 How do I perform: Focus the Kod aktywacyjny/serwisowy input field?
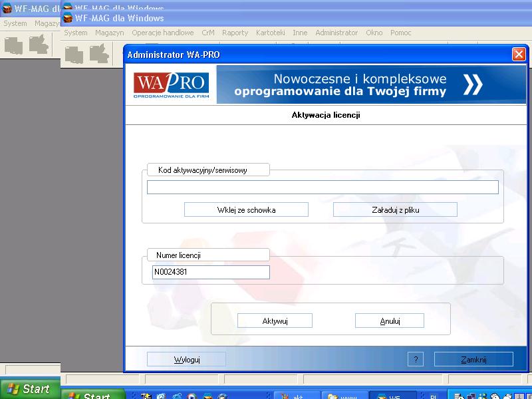[323, 188]
